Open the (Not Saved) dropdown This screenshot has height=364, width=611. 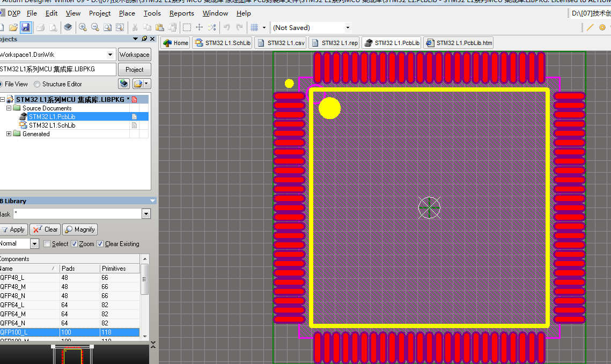click(348, 28)
